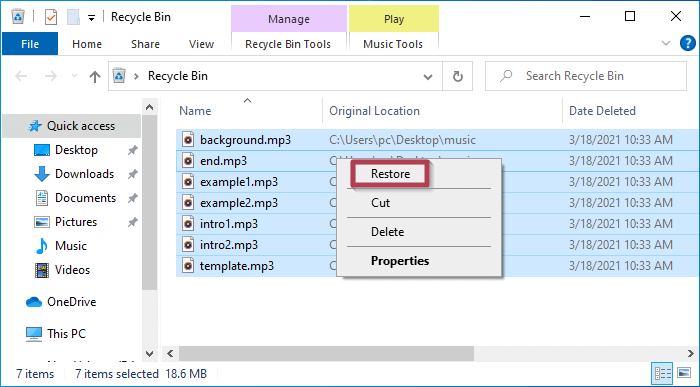Open the Music Tools tab
Screen dimensions: 700x387
pyautogui.click(x=393, y=44)
